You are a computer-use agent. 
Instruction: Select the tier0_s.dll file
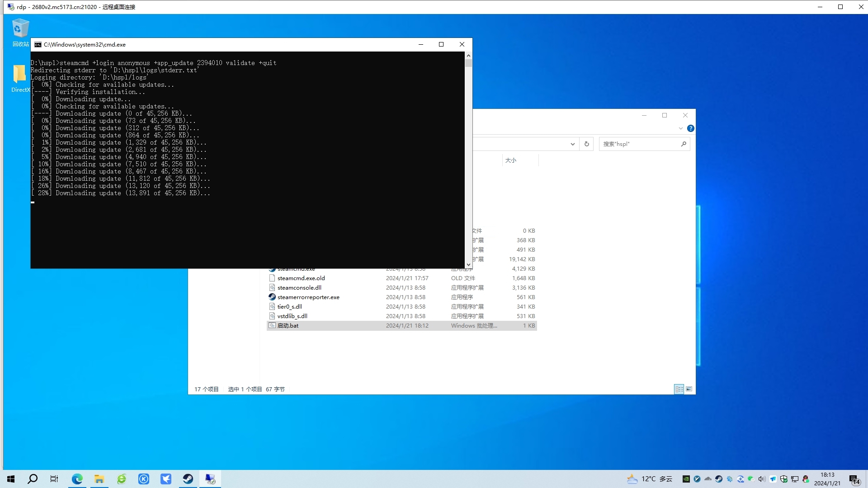(x=290, y=307)
